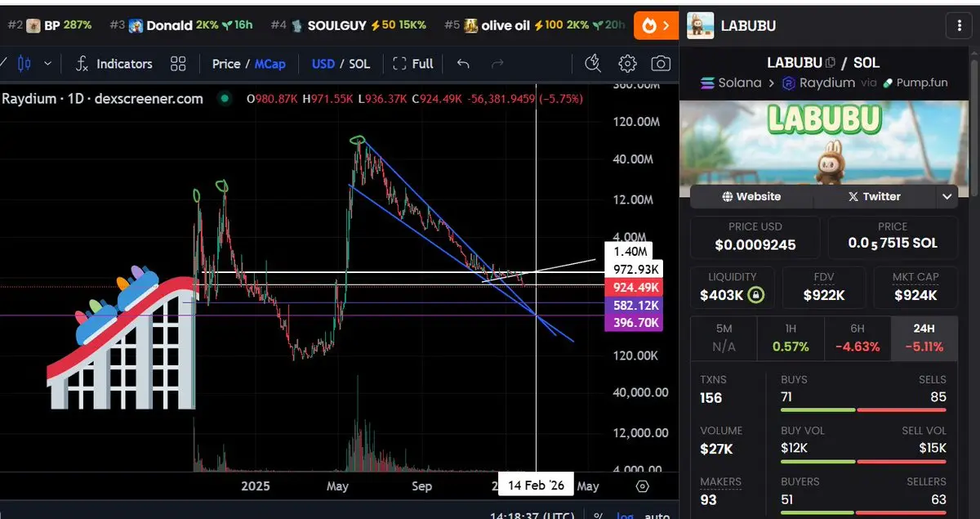The width and height of the screenshot is (980, 519).
Task: Open the Pump.fun link
Action: [914, 83]
